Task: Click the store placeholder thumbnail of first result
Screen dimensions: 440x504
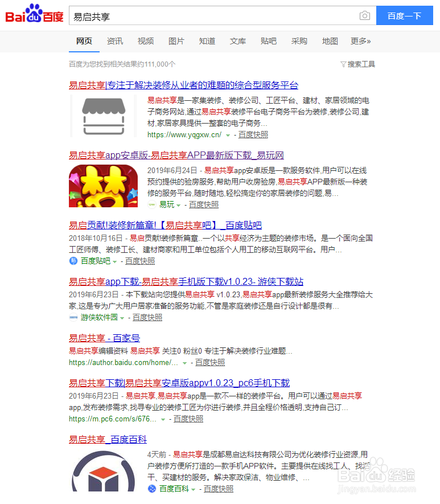Action: 104,116
